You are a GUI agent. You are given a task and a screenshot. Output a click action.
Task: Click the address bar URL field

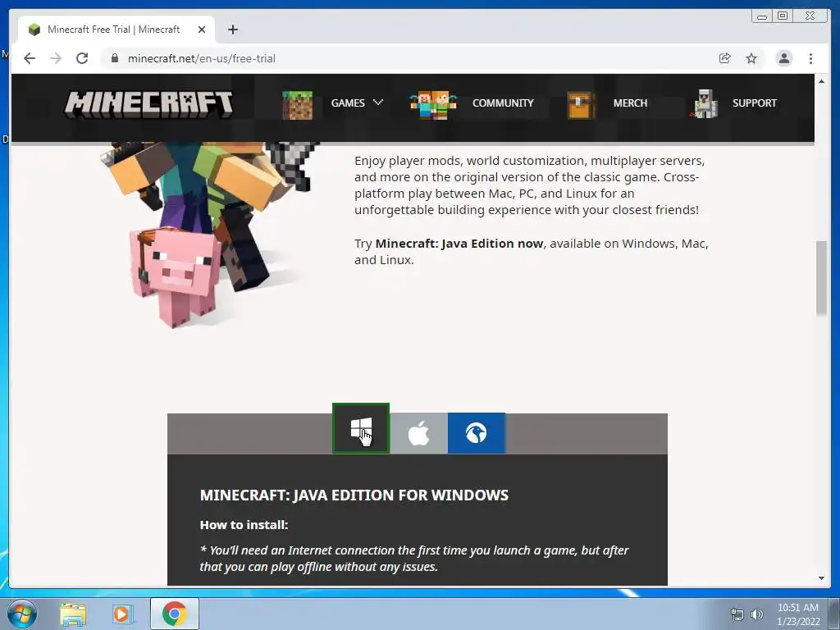point(407,58)
